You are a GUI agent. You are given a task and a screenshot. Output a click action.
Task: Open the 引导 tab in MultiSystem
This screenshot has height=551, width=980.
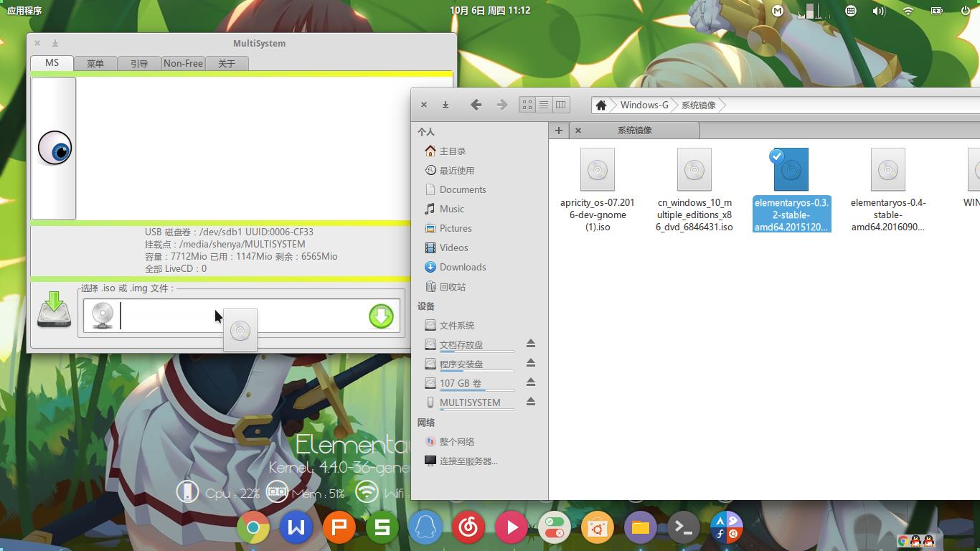click(139, 64)
